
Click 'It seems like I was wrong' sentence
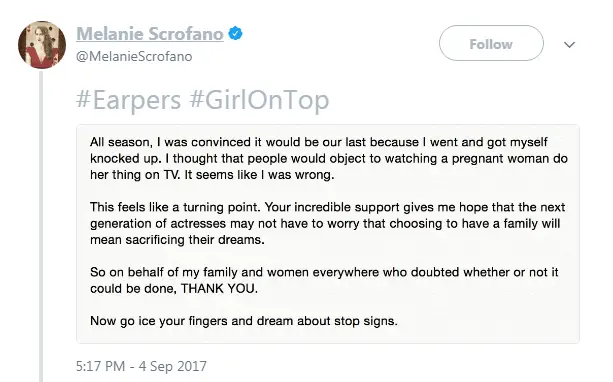(259, 175)
